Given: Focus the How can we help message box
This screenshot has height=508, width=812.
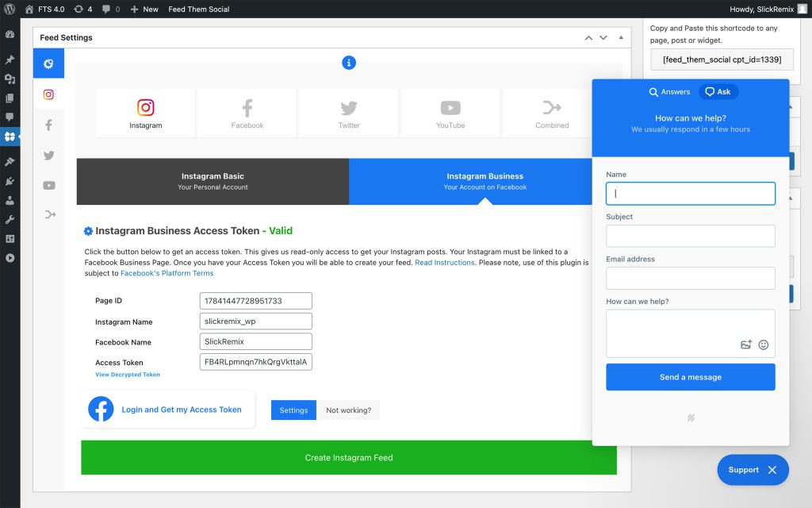Looking at the screenshot, I should (691, 334).
